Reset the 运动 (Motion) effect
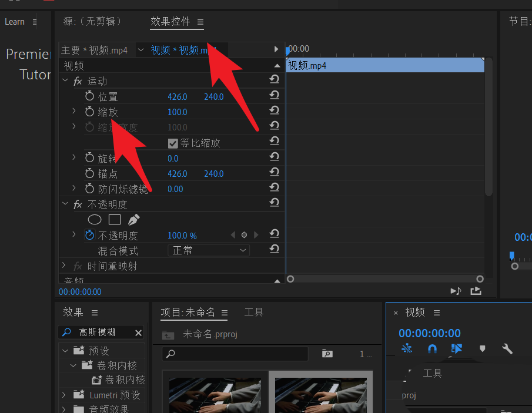532x413 pixels. pyautogui.click(x=274, y=79)
